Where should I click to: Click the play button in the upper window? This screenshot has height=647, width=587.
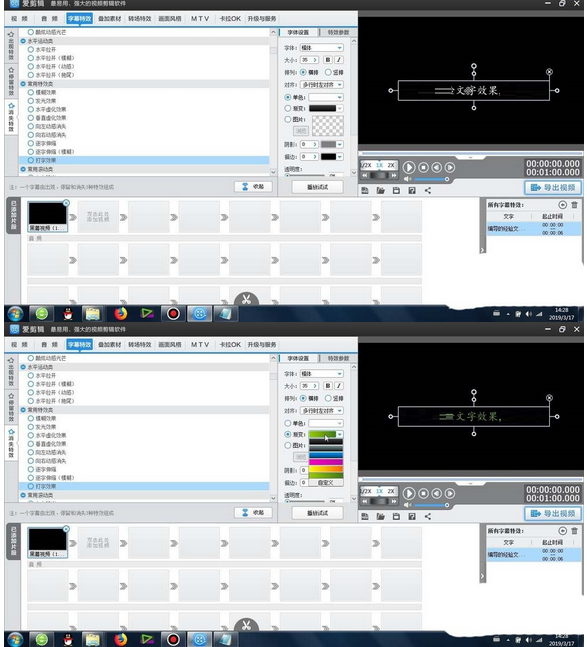click(408, 167)
